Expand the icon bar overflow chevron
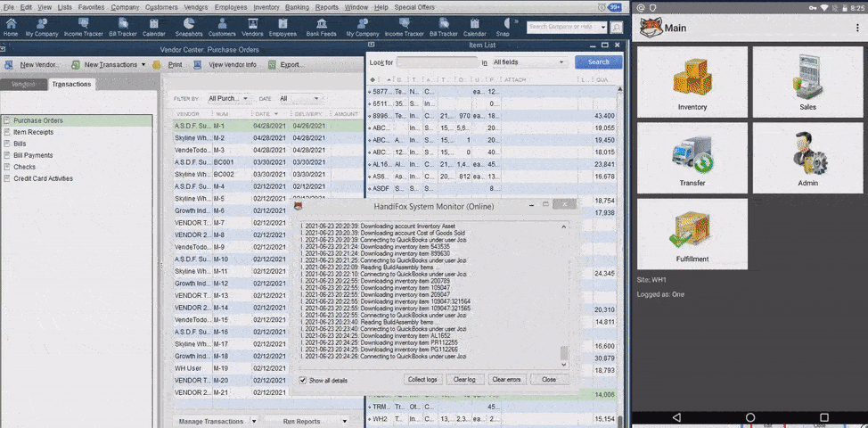This screenshot has width=868, height=428. coord(518,22)
